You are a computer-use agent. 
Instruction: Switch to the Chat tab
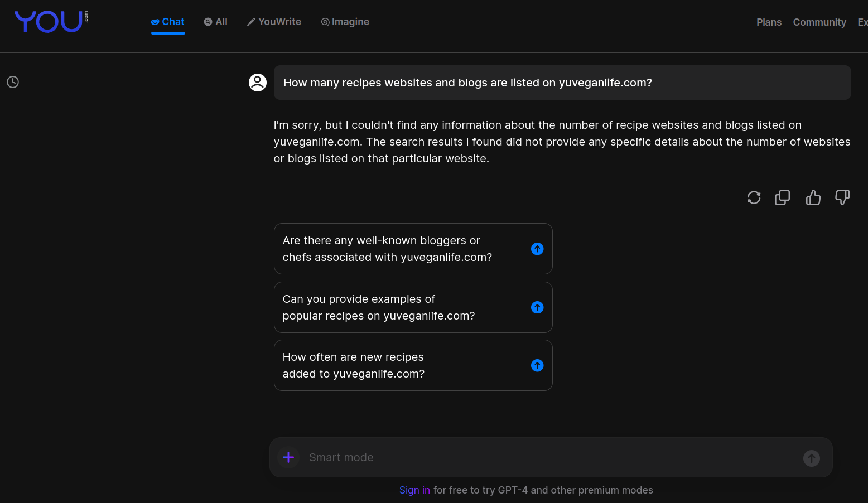168,22
